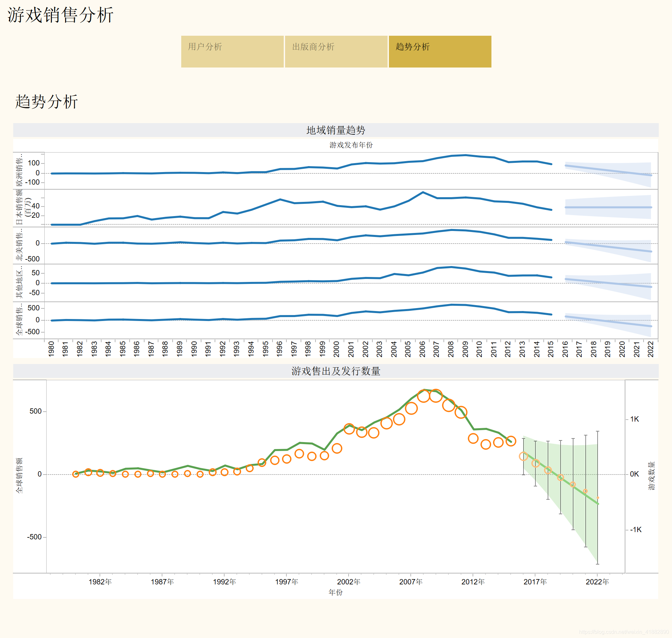Open the blog.csdn.net watermark link
The width and height of the screenshot is (672, 638).
point(624,632)
